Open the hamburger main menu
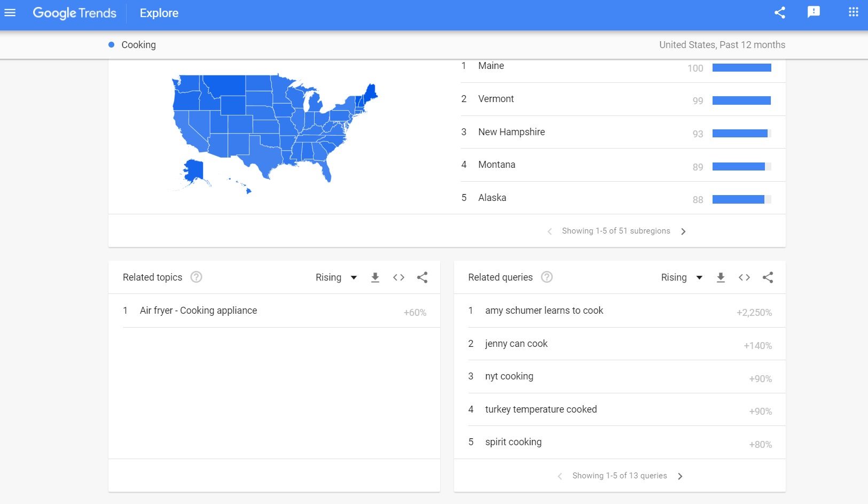 10,13
